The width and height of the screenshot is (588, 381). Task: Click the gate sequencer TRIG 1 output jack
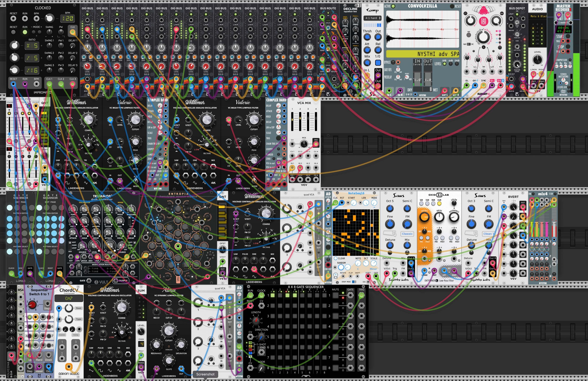click(x=362, y=295)
